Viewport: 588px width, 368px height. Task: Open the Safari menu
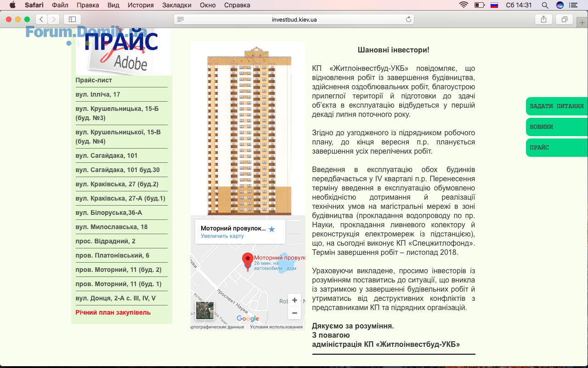34,5
